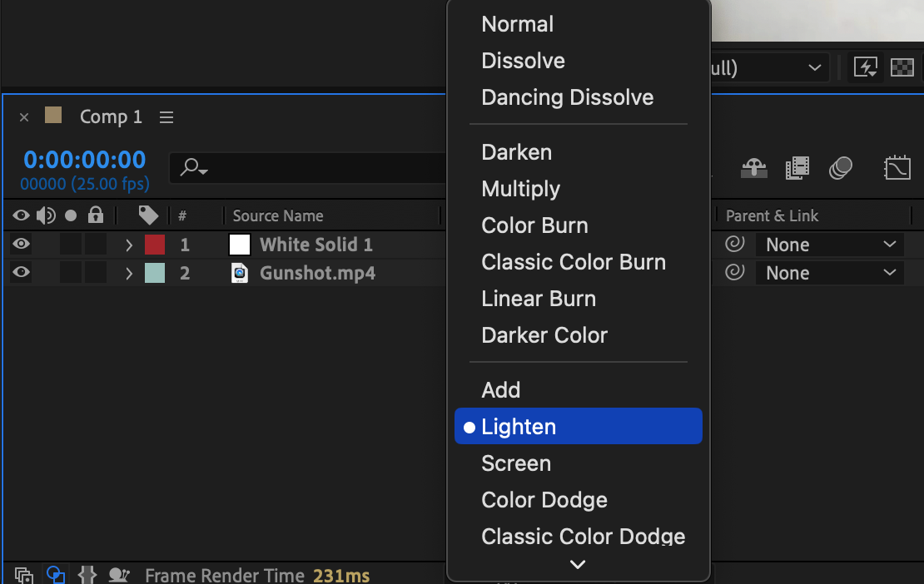Toggle Fast Previews option
Viewport: 924px width, 584px height.
click(x=866, y=67)
